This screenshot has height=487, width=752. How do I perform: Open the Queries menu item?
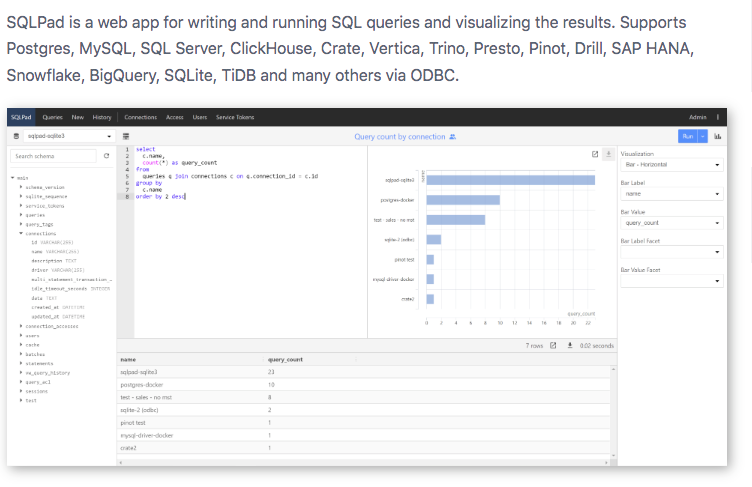52,117
